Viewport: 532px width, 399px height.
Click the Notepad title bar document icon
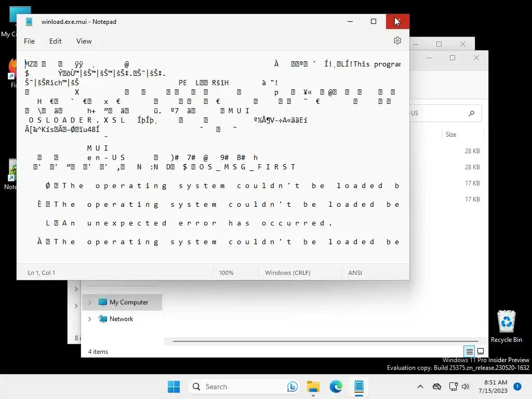click(x=29, y=22)
